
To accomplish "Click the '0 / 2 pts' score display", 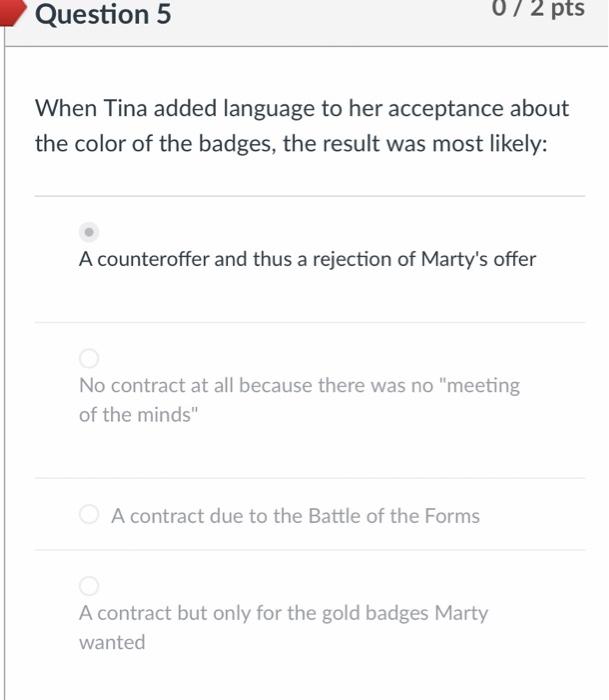I will [x=538, y=8].
